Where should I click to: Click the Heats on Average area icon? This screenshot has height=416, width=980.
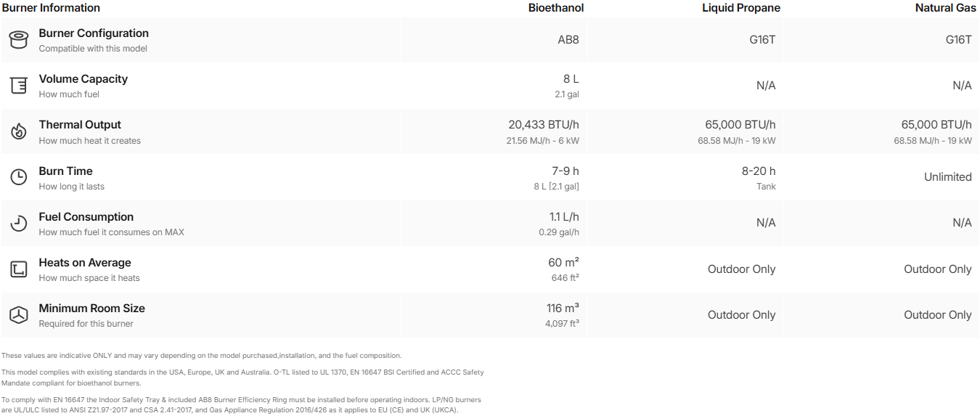(x=18, y=269)
